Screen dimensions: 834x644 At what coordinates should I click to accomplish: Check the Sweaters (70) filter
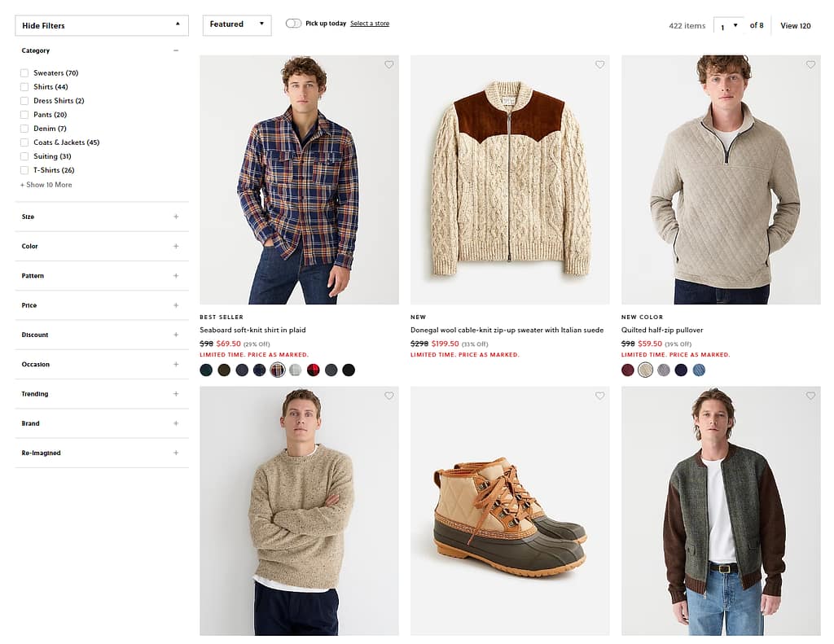point(24,72)
